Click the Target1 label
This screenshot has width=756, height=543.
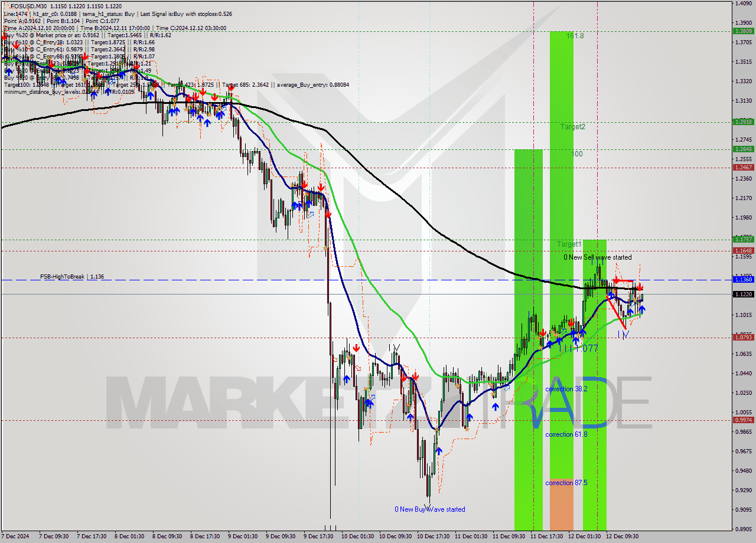pos(569,244)
